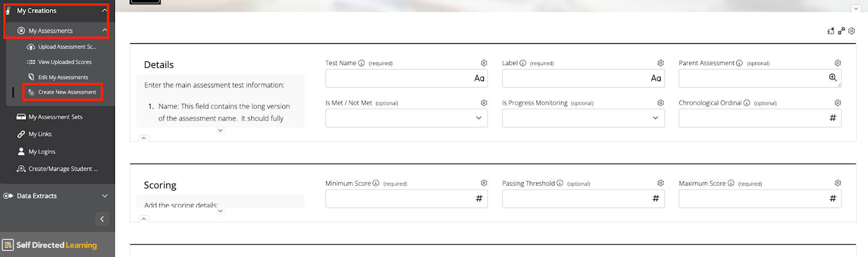Open the Is Progress Monitoring dropdown
The height and width of the screenshot is (257, 868).
tap(583, 118)
